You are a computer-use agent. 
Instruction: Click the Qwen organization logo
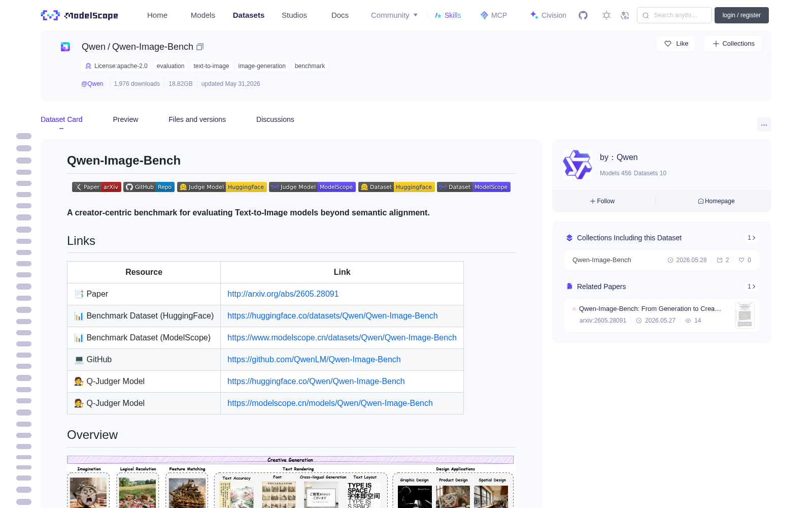coord(578,165)
